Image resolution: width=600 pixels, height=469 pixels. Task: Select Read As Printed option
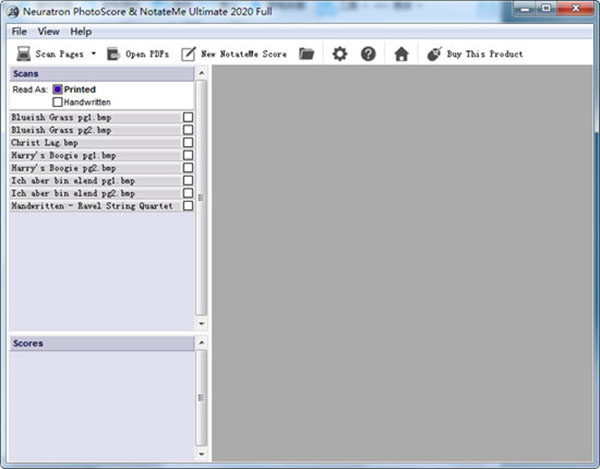[x=57, y=90]
